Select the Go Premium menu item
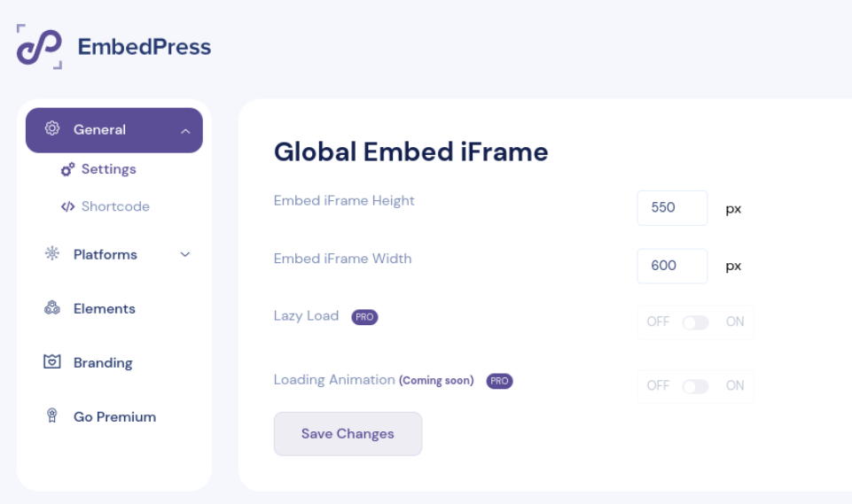The width and height of the screenshot is (852, 504). click(x=114, y=416)
